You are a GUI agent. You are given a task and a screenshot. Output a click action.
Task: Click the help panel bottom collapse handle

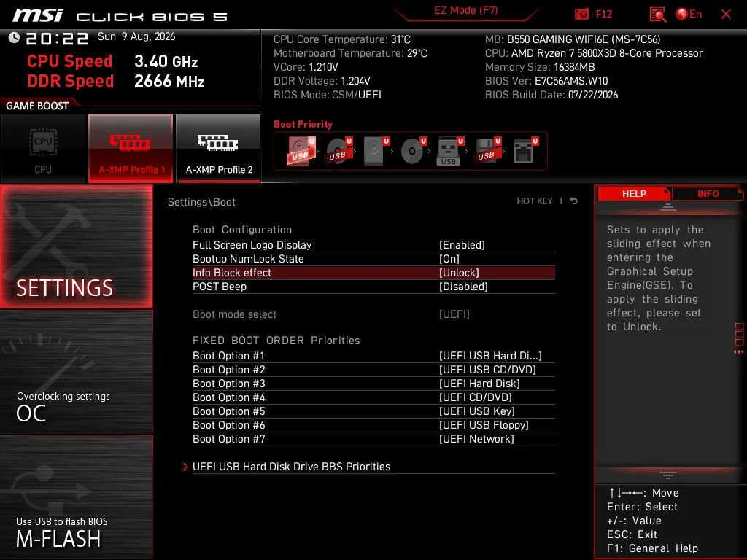pos(668,475)
